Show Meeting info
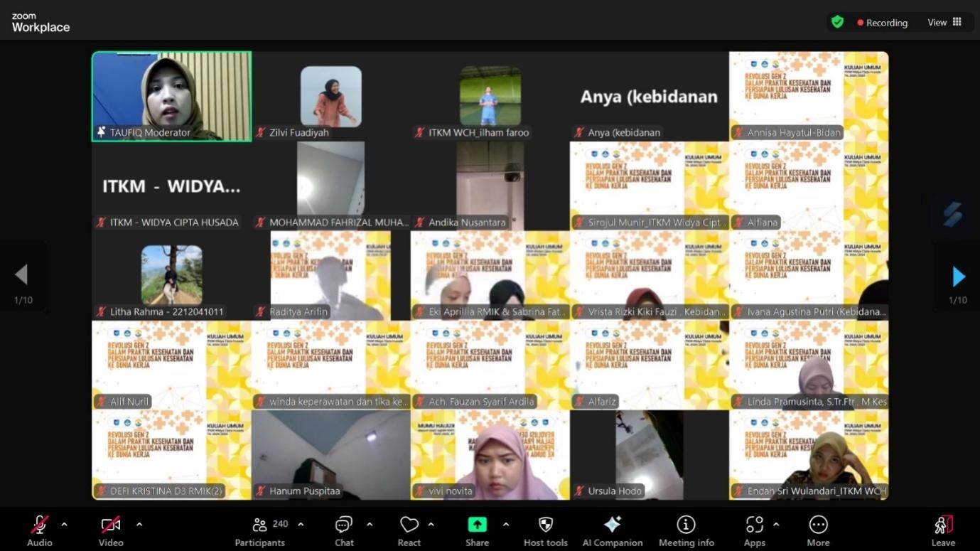The height and width of the screenshot is (551, 980). tap(686, 530)
